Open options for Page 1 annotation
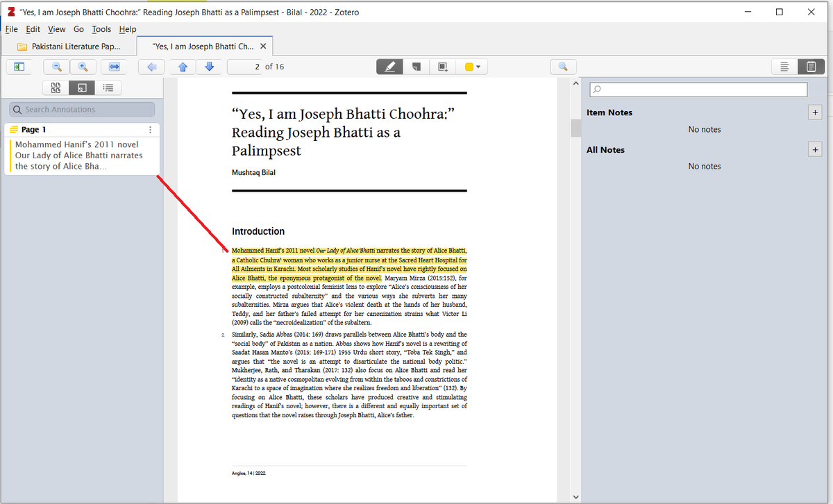This screenshot has width=833, height=504. pyautogui.click(x=150, y=130)
